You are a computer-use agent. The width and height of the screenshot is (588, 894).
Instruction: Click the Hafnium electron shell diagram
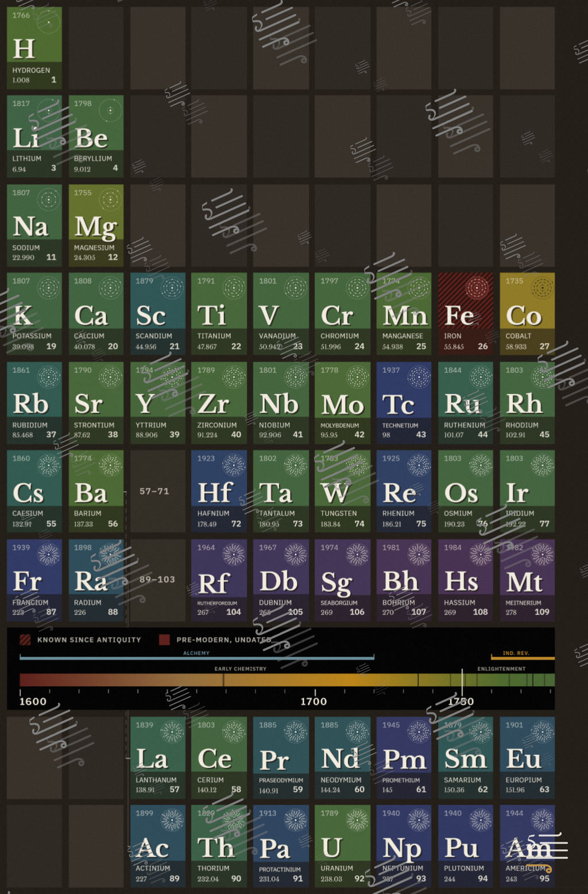[234, 465]
